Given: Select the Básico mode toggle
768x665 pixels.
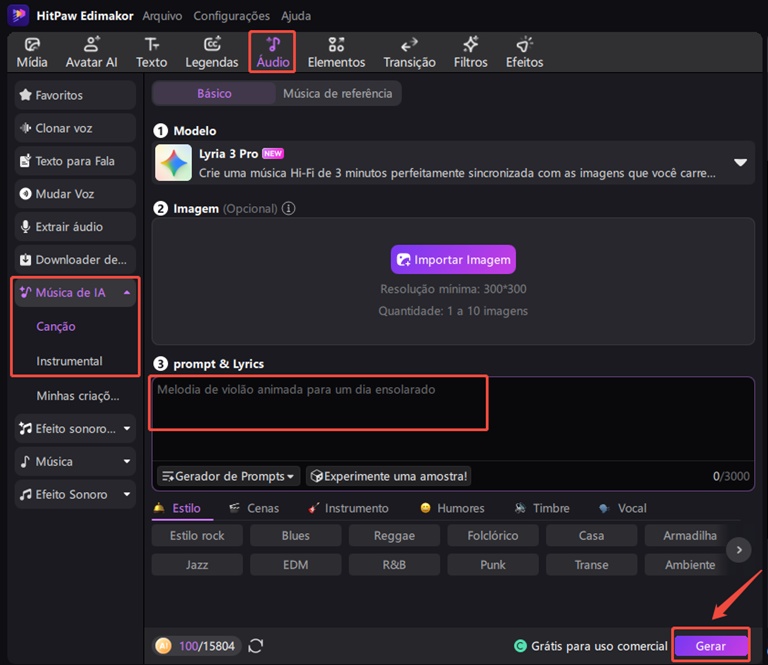Looking at the screenshot, I should (214, 94).
